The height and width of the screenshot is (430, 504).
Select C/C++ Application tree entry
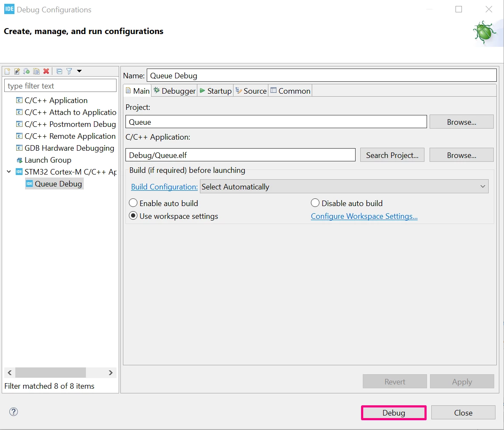tap(56, 100)
